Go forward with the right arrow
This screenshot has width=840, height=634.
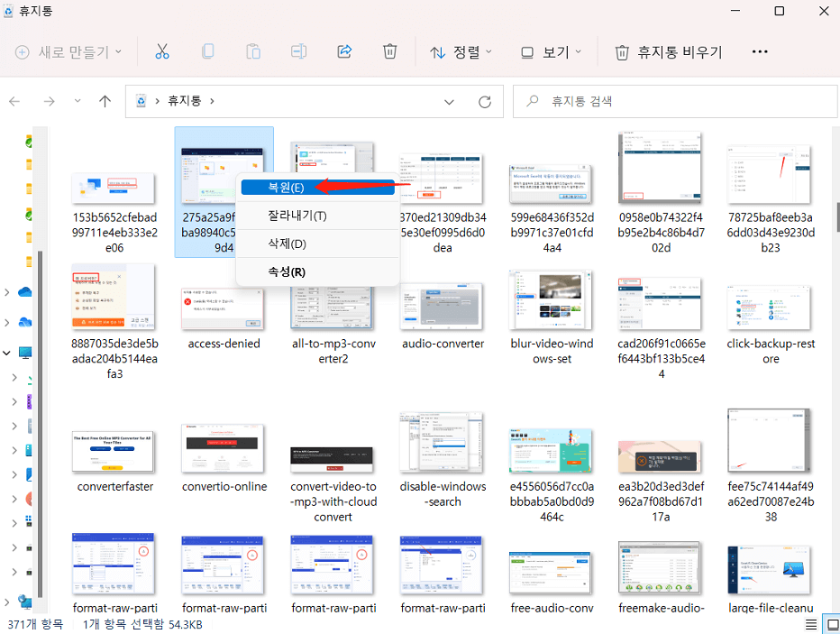(49, 101)
